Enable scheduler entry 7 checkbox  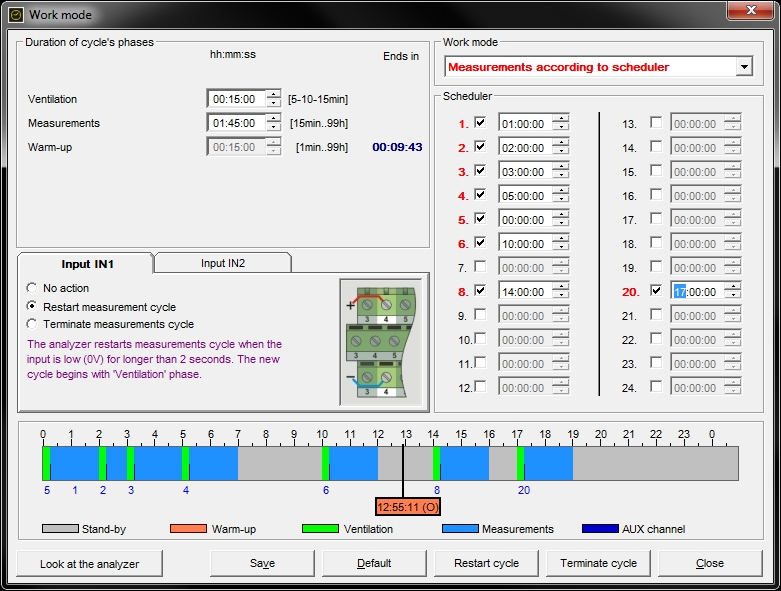[481, 266]
